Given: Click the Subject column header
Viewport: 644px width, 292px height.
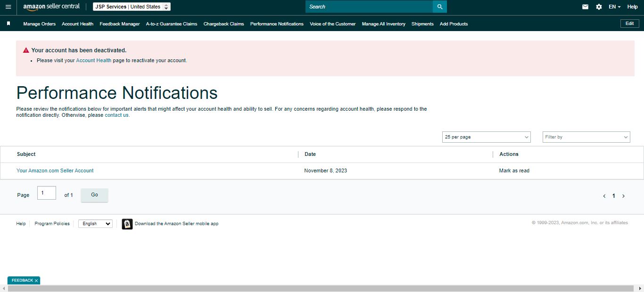Looking at the screenshot, I should pyautogui.click(x=26, y=154).
